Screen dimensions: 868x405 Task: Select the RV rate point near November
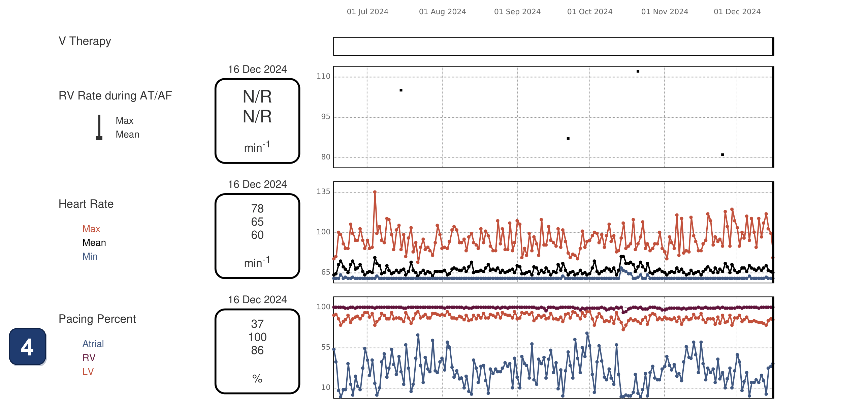point(638,71)
